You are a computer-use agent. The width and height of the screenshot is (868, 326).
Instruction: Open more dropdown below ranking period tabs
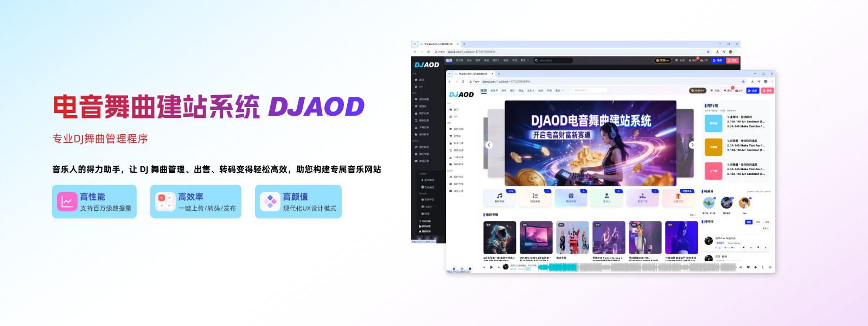click(x=765, y=228)
